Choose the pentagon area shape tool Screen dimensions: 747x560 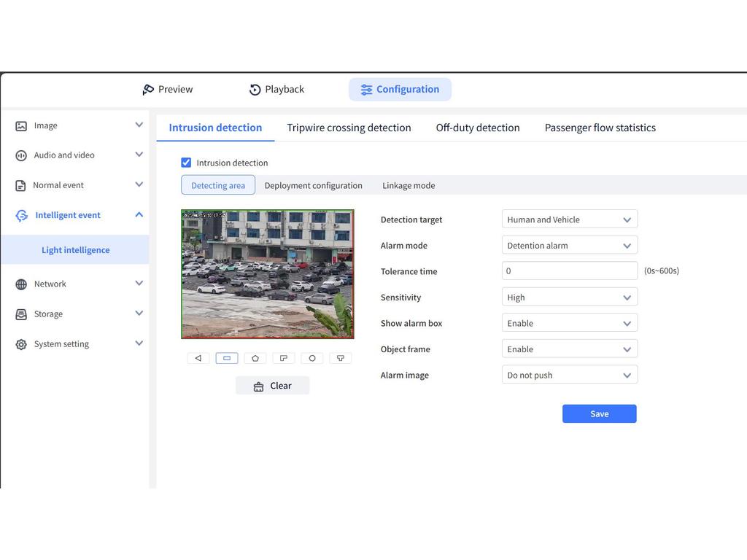click(255, 358)
